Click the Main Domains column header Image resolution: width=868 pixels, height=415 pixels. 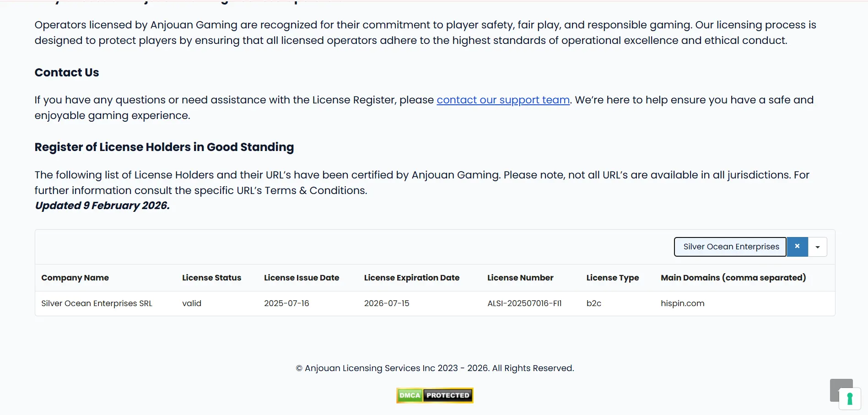click(x=733, y=278)
